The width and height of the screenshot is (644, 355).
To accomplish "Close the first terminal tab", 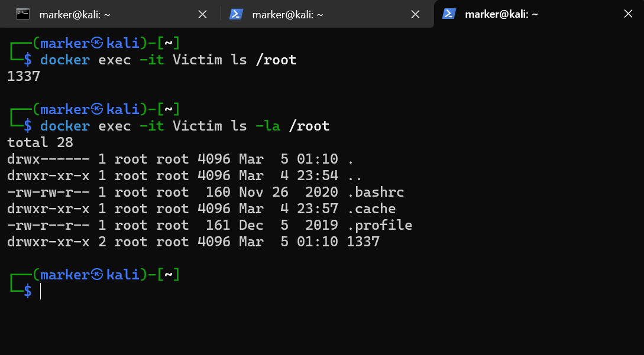I will click(202, 14).
